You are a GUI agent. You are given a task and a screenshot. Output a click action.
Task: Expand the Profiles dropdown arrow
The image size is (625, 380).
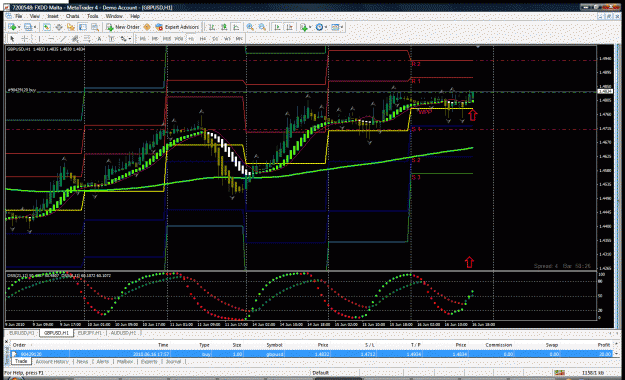point(35,27)
